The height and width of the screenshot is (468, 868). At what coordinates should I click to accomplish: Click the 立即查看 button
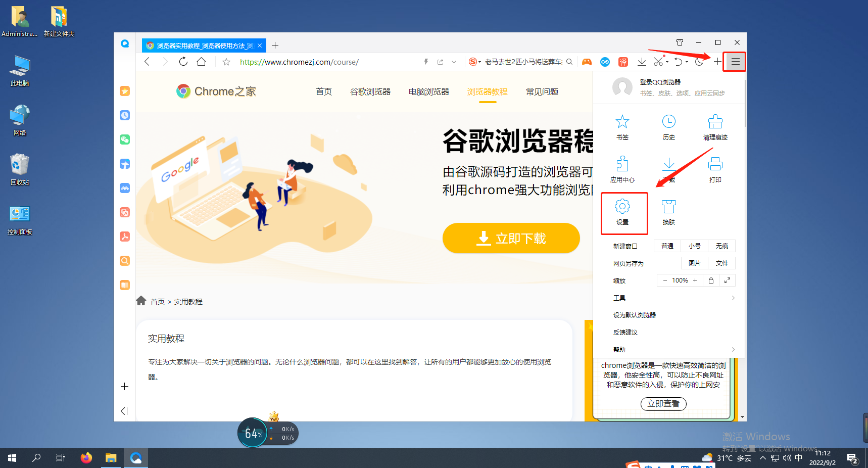click(663, 404)
